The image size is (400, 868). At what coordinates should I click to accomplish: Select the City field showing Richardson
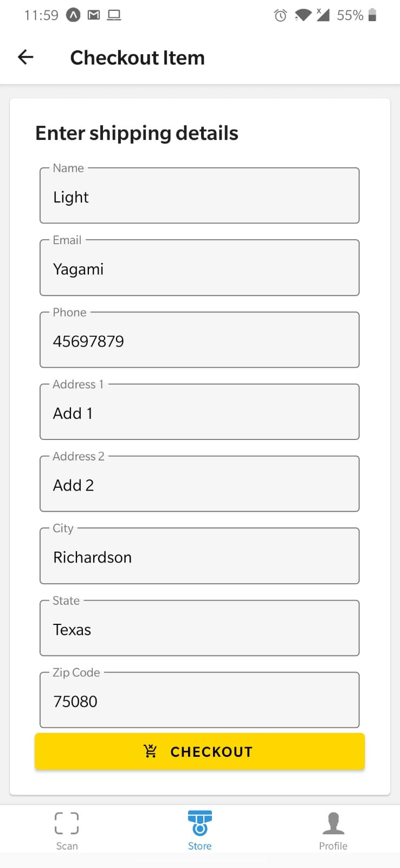coord(199,556)
